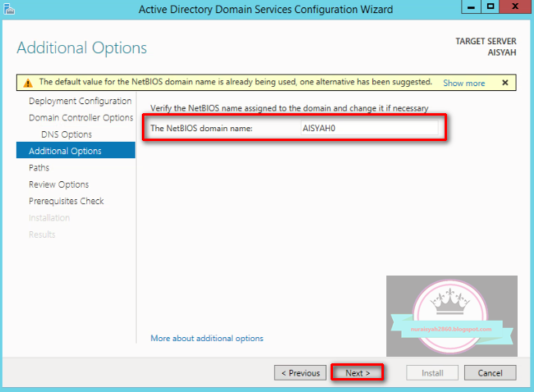534x392 pixels.
Task: Go to Deployment Configuration step
Action: point(80,101)
